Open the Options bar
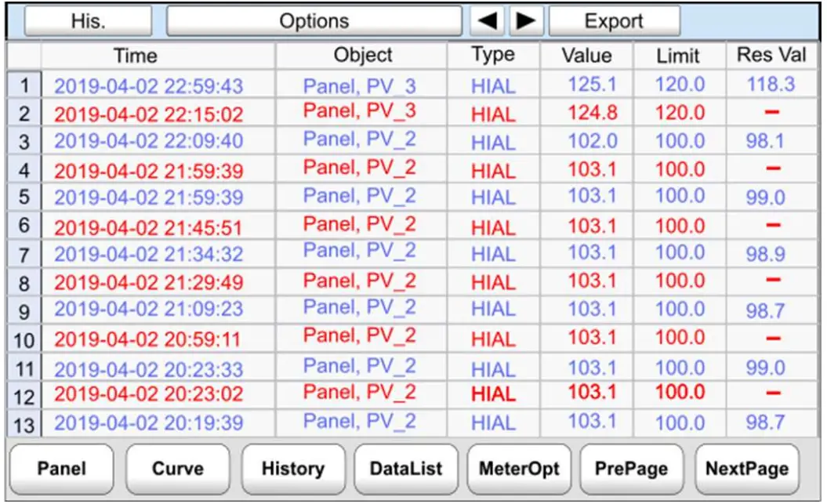The height and width of the screenshot is (504, 827). (x=314, y=21)
